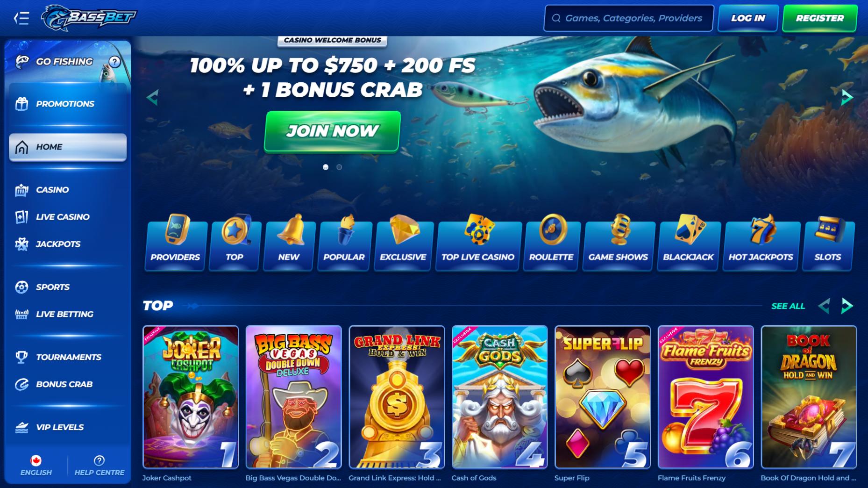The image size is (868, 488).
Task: Show next Top games with right arrow
Action: [x=847, y=306]
